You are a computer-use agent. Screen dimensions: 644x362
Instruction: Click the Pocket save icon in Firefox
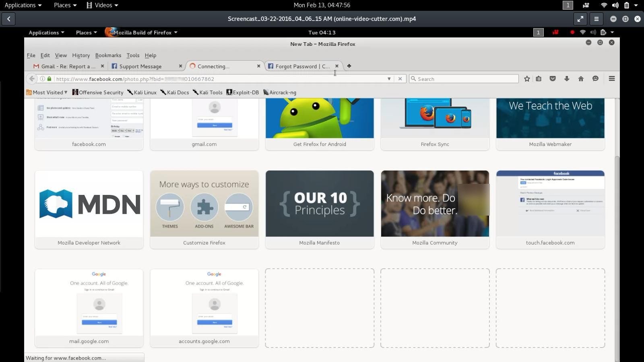553,79
